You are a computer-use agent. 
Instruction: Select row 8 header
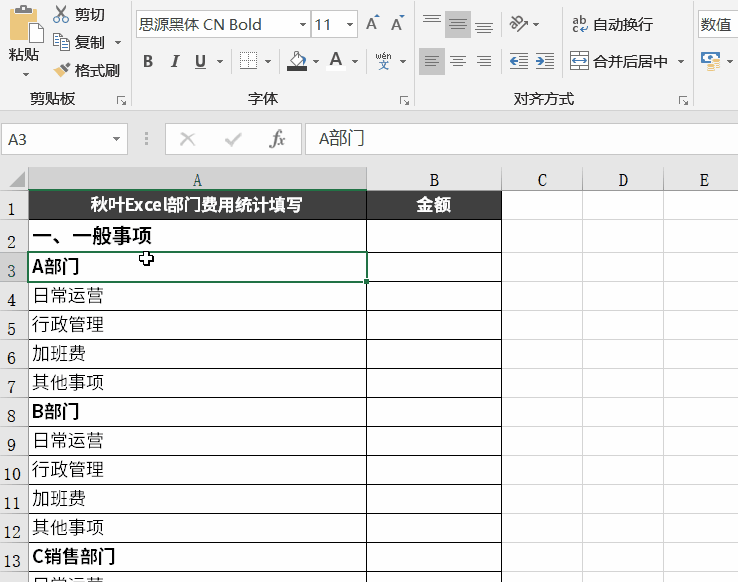click(14, 413)
